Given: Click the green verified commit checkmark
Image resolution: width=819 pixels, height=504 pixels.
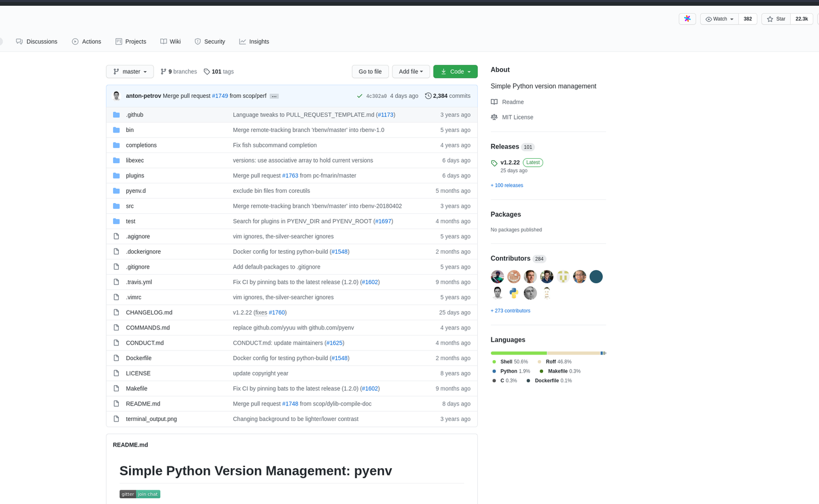Looking at the screenshot, I should [x=359, y=96].
